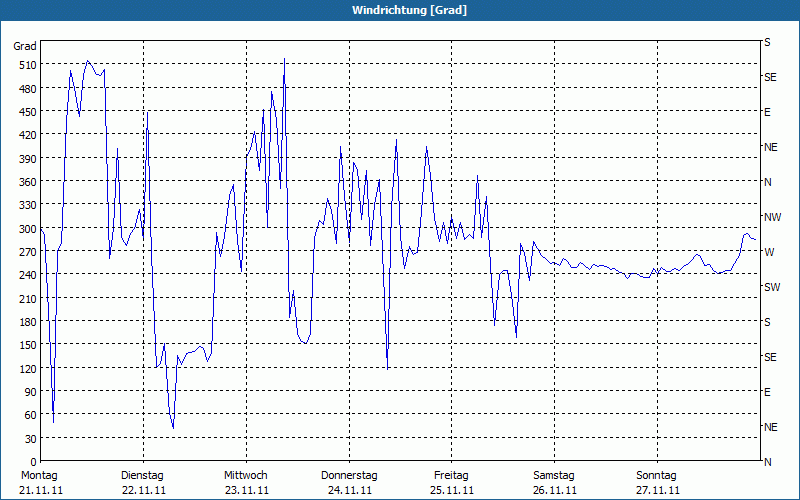The width and height of the screenshot is (800, 500).
Task: Click the lower NE label near 30
Action: pos(770,427)
